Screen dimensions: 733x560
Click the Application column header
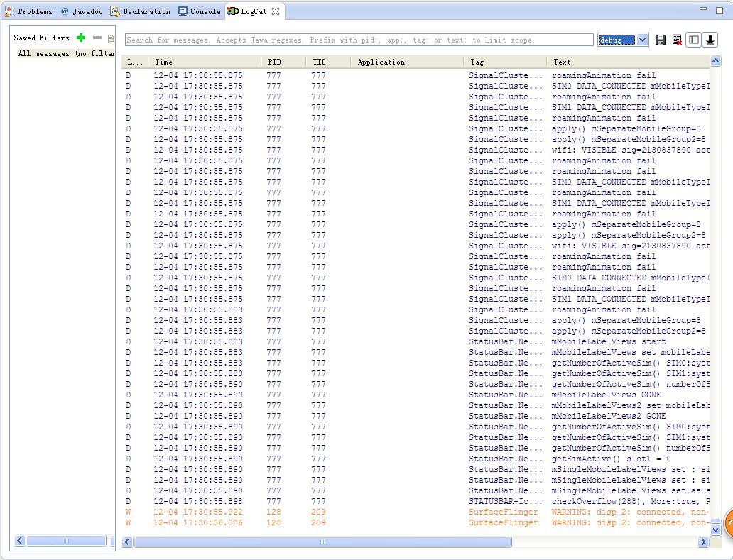(x=407, y=62)
